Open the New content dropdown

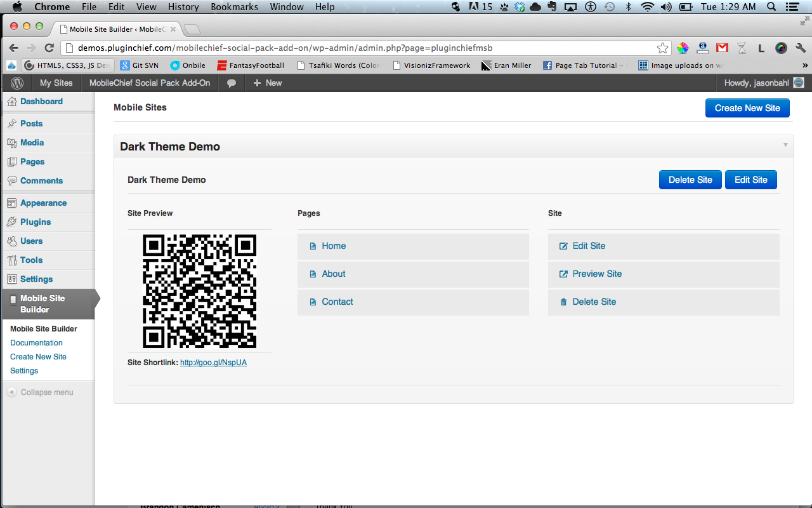point(267,83)
